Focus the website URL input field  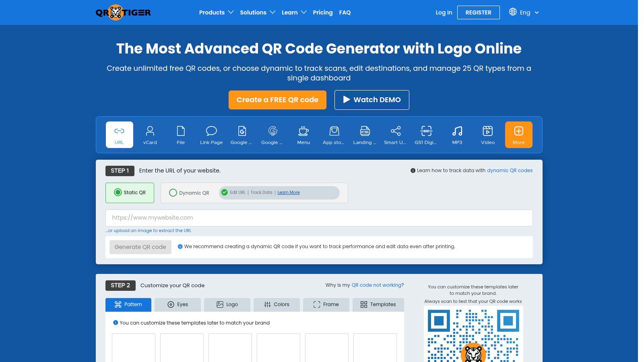tap(319, 218)
